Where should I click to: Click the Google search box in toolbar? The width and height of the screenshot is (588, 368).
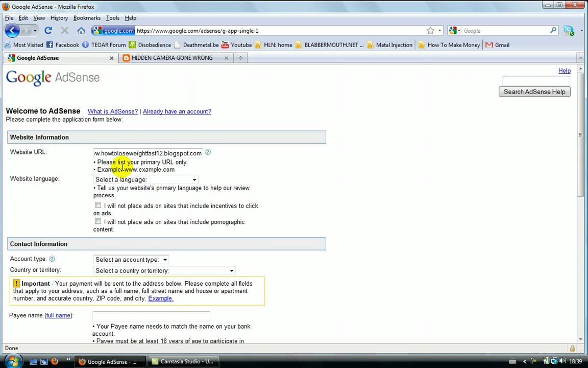click(505, 31)
